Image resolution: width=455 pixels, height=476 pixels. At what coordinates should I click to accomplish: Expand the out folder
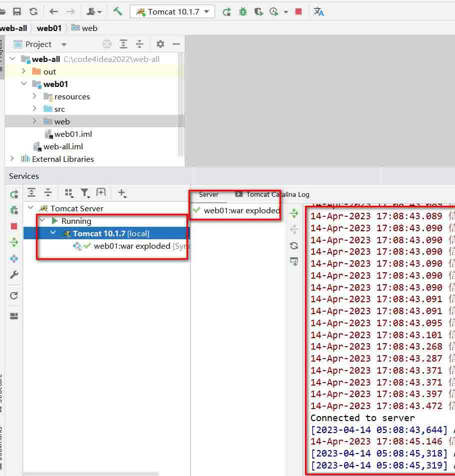click(x=23, y=71)
